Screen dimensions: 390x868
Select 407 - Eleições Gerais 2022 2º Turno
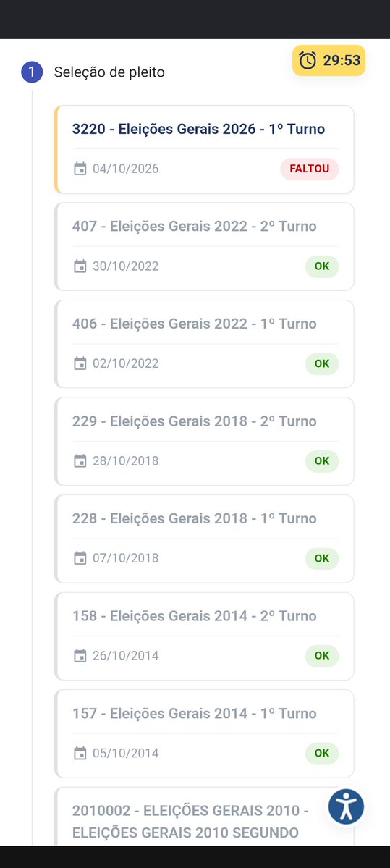[204, 247]
